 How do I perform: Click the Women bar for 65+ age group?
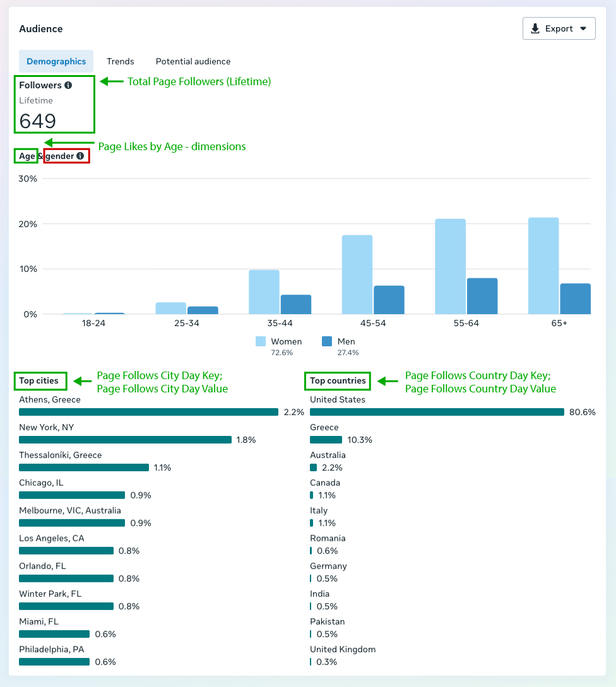point(543,266)
